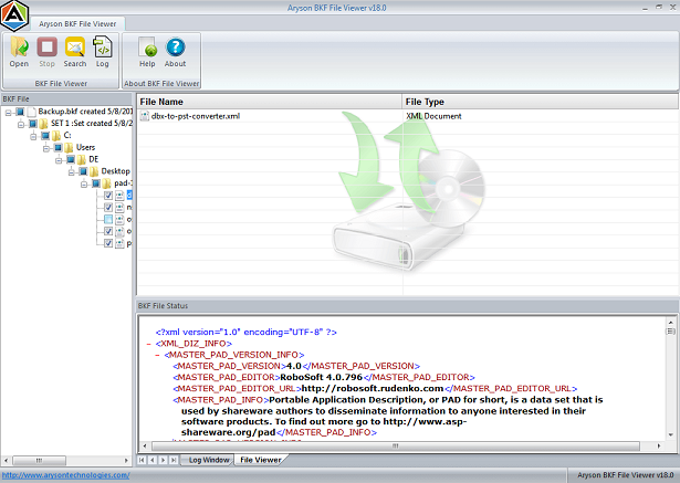Click the C: folder icon
Screen dimensions: 680x483
coord(56,136)
